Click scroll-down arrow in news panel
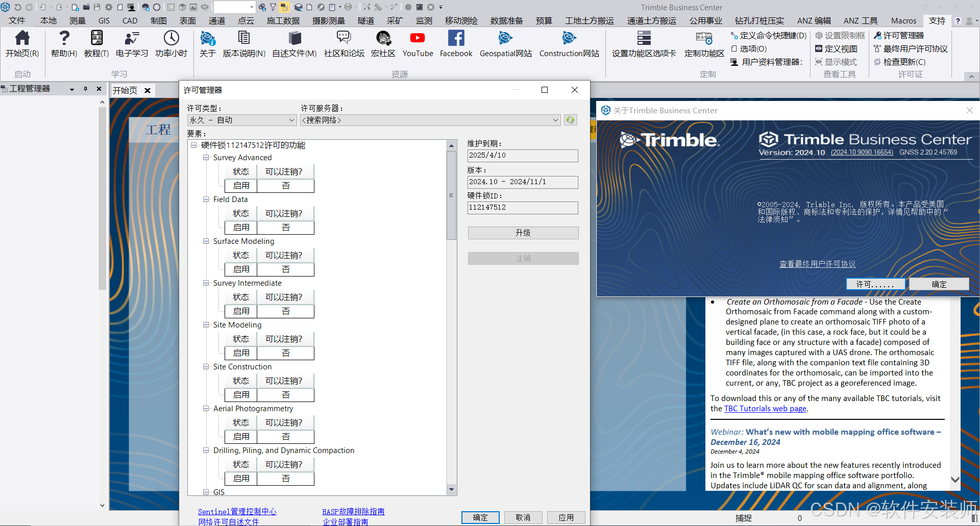This screenshot has width=980, height=526. [x=955, y=480]
